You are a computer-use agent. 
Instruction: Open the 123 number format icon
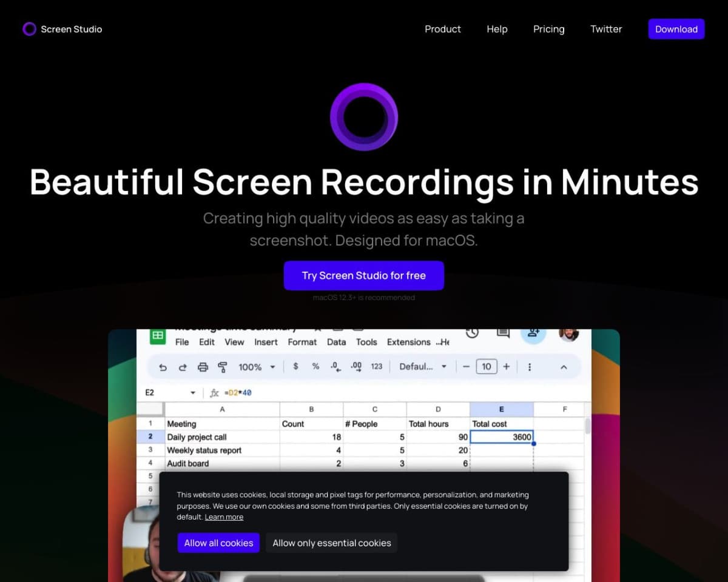(x=377, y=366)
